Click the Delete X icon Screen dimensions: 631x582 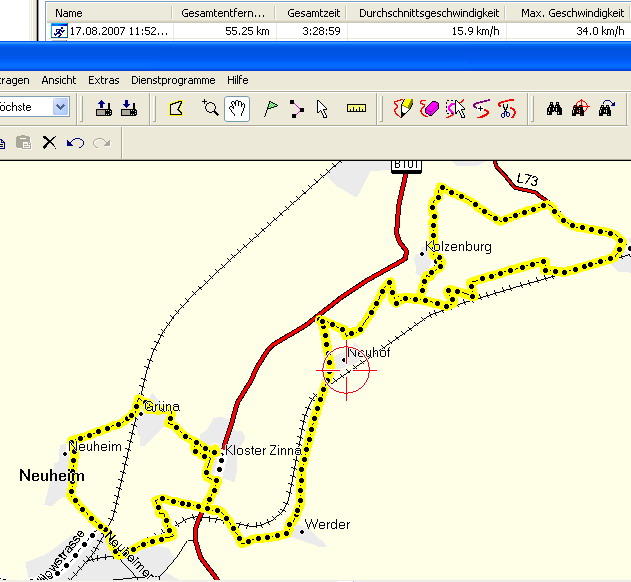[x=49, y=143]
